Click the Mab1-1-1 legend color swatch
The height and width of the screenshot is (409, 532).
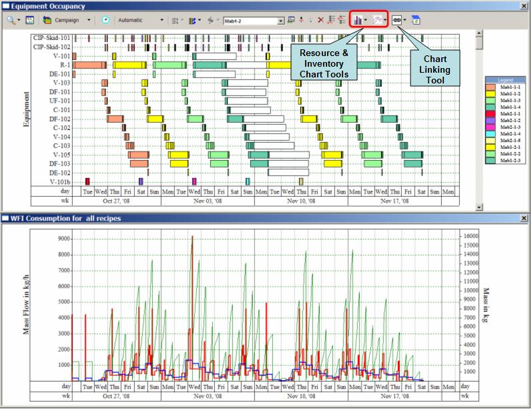[x=491, y=87]
